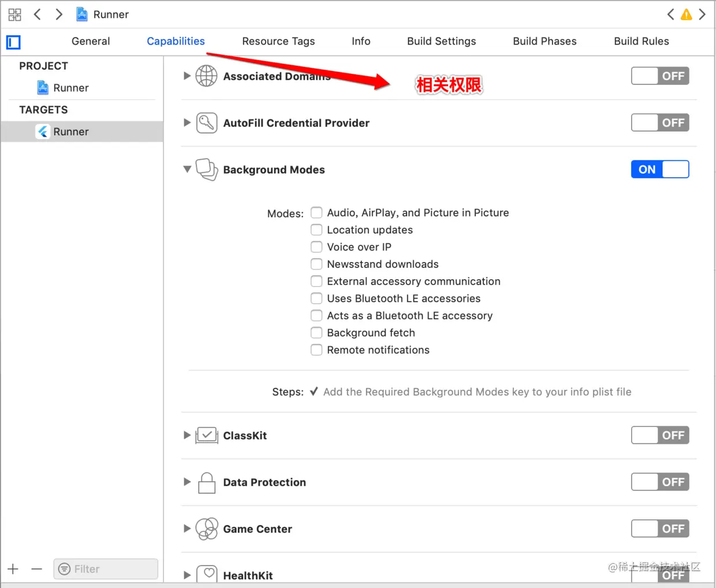This screenshot has width=716, height=588.
Task: Click the related items grid icon
Action: (x=14, y=14)
